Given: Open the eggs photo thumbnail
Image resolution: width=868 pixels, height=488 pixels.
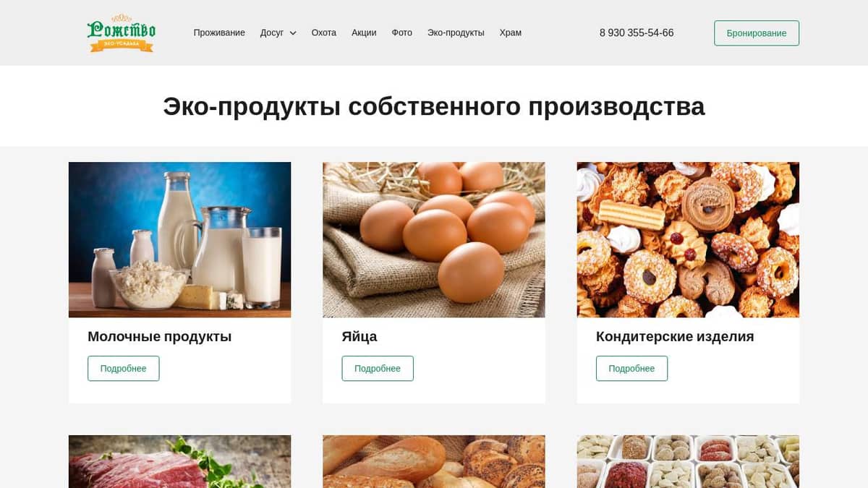Looking at the screenshot, I should point(434,240).
